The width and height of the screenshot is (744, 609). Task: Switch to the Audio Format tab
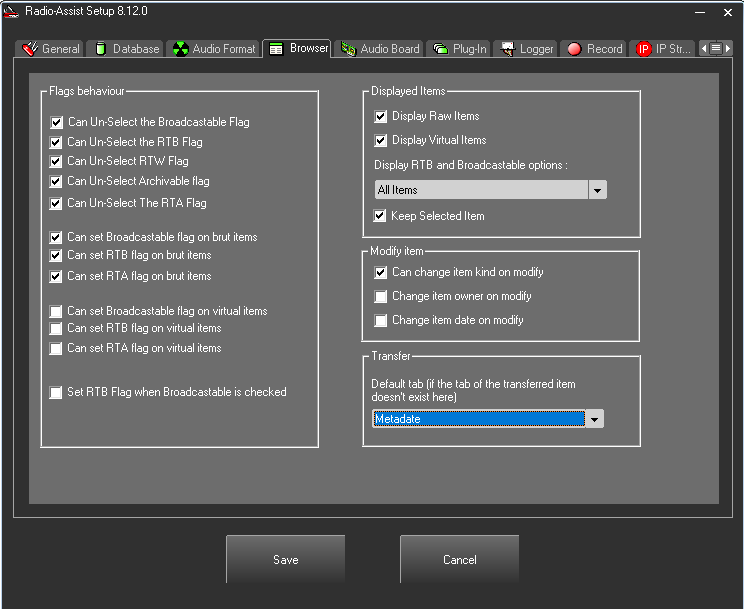point(223,49)
